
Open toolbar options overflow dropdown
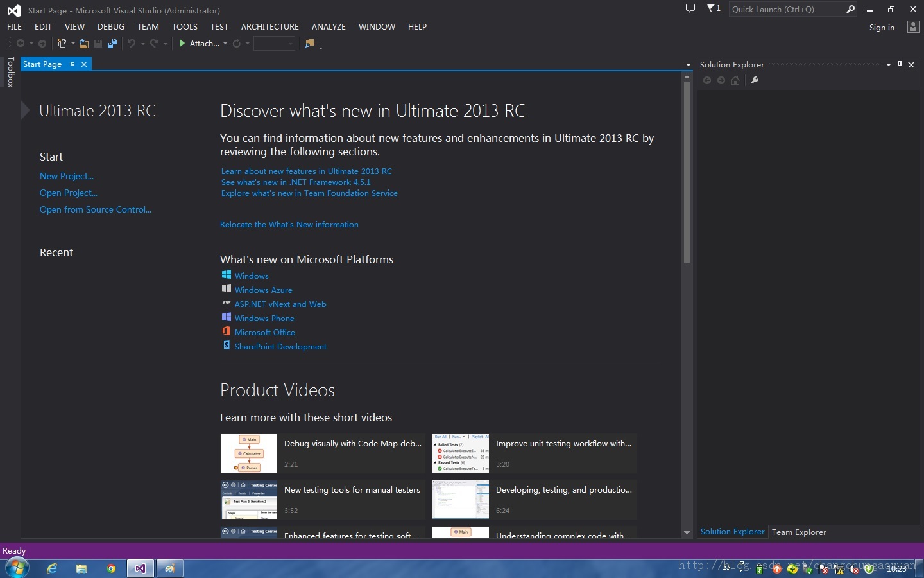(321, 46)
